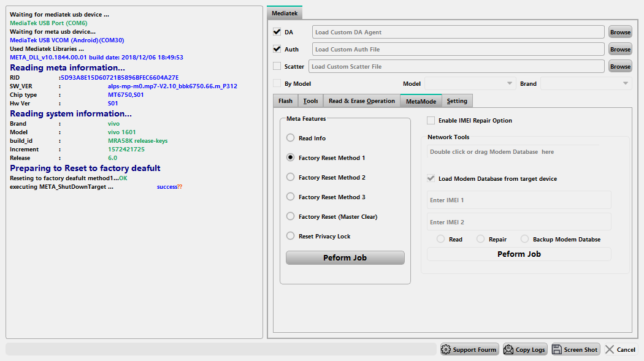This screenshot has height=361, width=644.
Task: Click the Reading meta information heading
Action: tap(67, 67)
